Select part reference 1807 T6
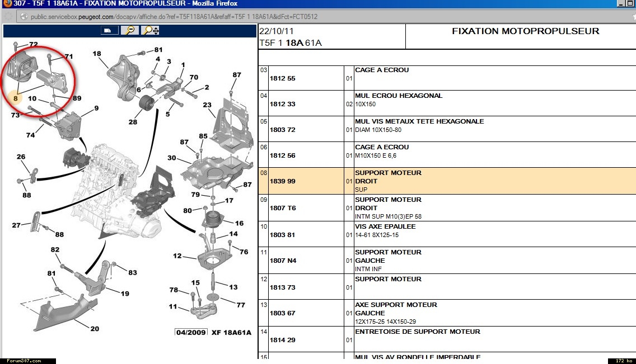The height and width of the screenshot is (364, 636). (x=283, y=207)
